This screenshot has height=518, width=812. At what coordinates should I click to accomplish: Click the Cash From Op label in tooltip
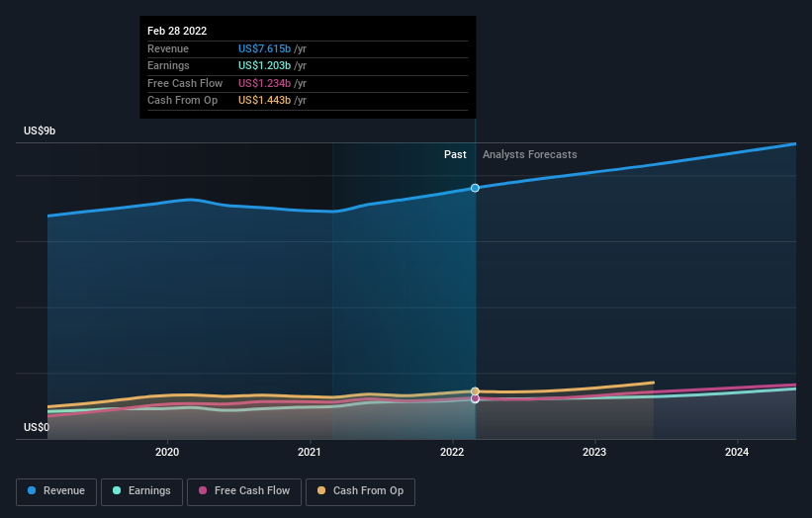(x=182, y=101)
